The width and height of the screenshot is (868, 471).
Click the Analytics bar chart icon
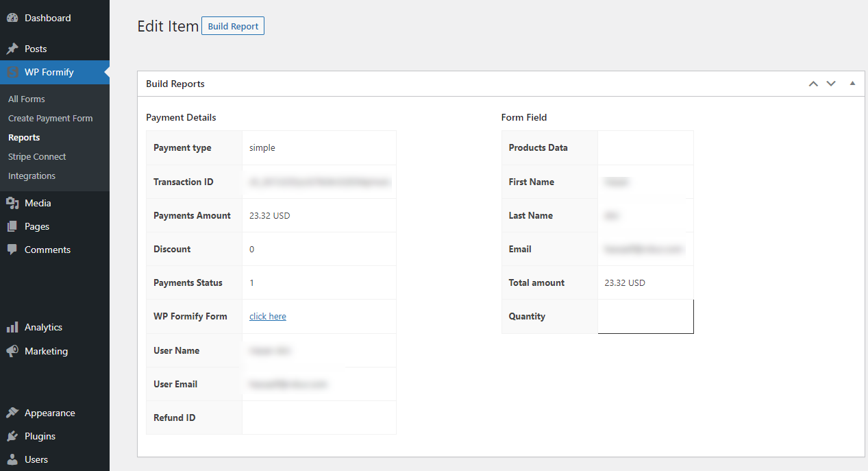click(12, 327)
